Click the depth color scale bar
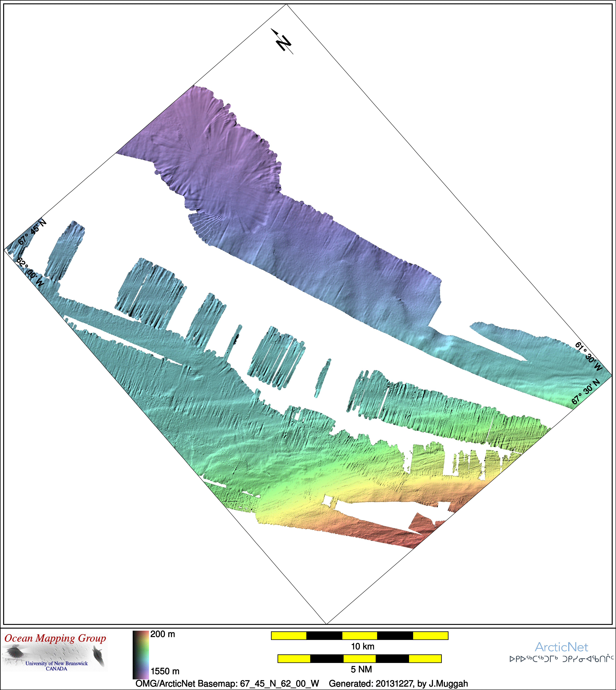The image size is (616, 690). (x=141, y=654)
